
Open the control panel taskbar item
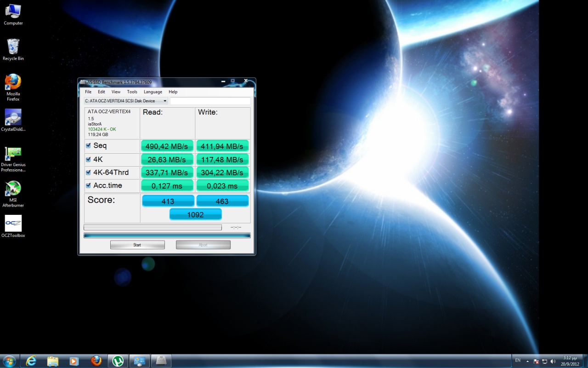click(140, 361)
